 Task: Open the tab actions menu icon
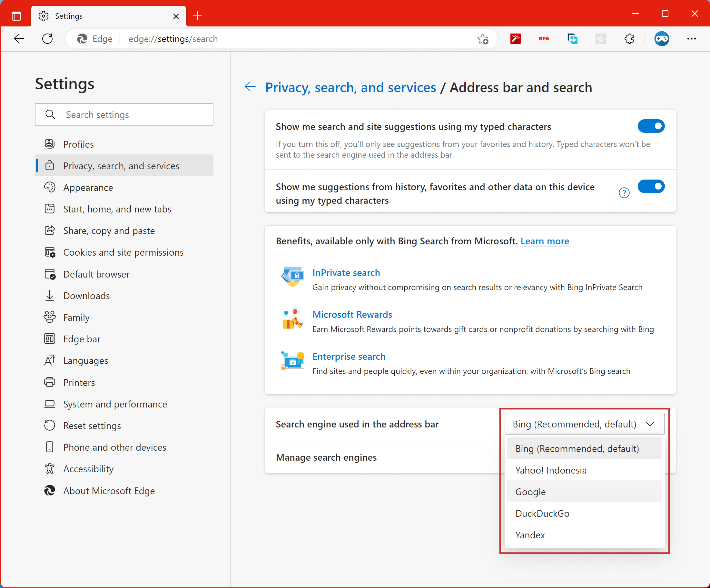point(16,16)
